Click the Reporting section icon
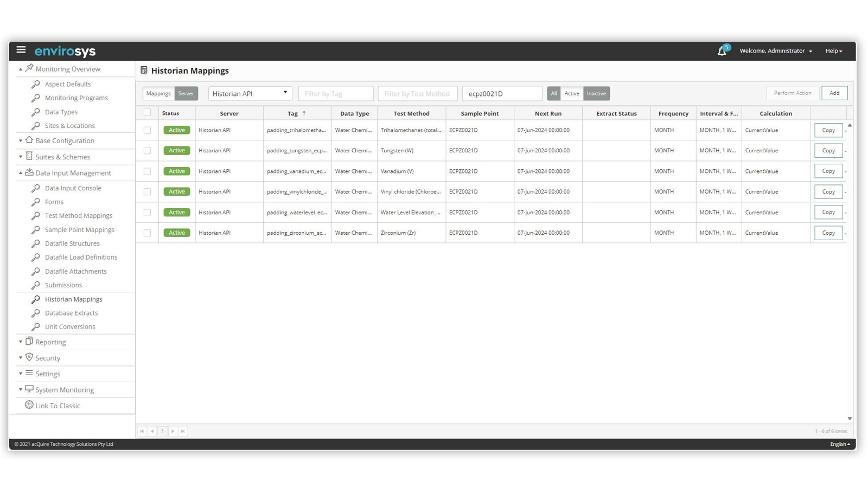The height and width of the screenshot is (488, 868). click(29, 342)
